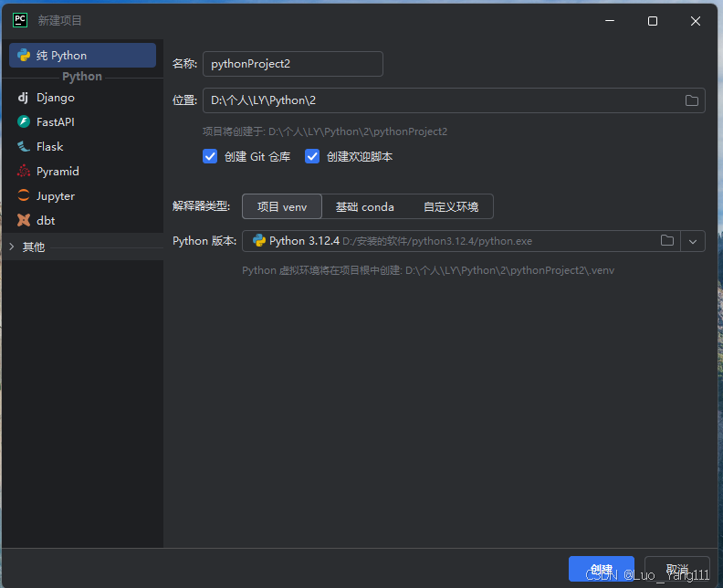Click the dbt orange icon
Screen dimensions: 723x588
24,220
